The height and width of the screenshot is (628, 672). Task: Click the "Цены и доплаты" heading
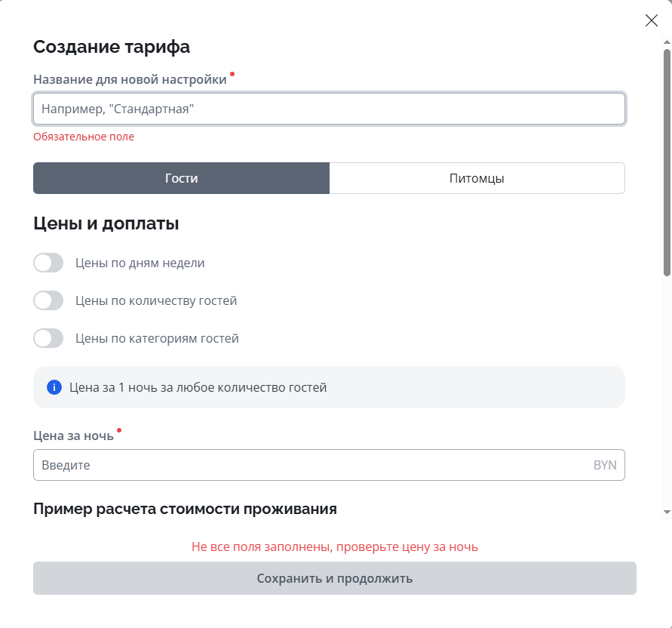click(106, 223)
